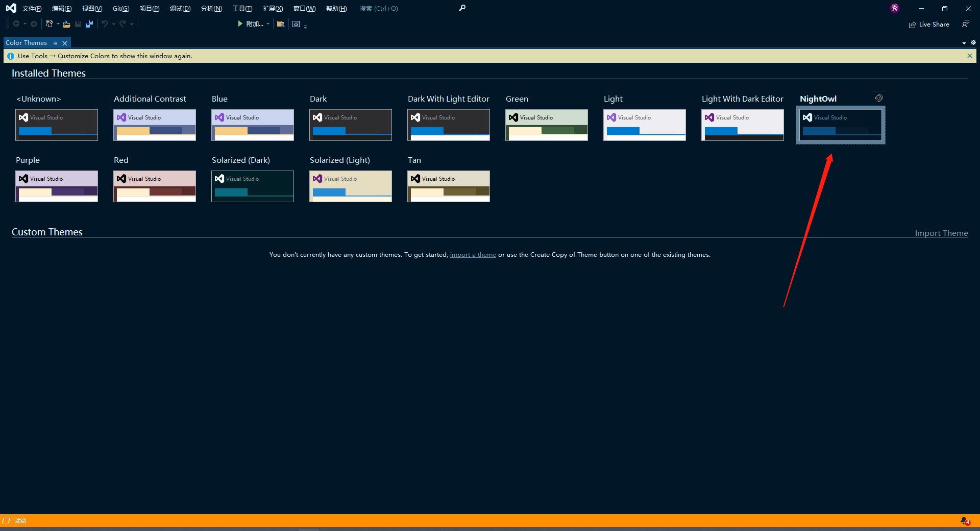Open the 工具(T) menu

(x=242, y=9)
